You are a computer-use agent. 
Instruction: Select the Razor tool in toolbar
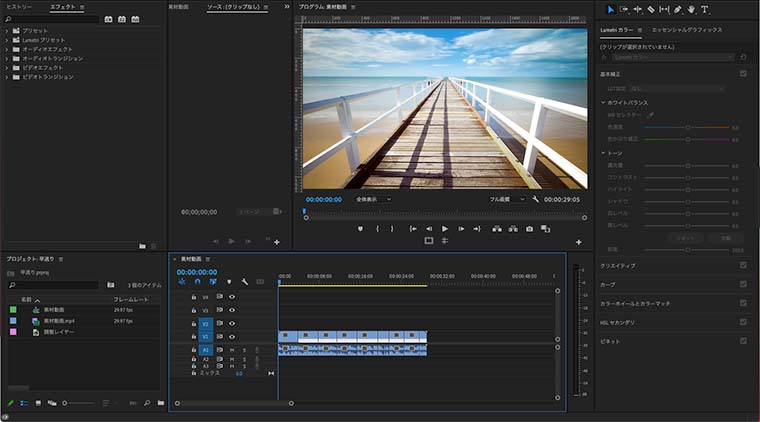pyautogui.click(x=651, y=9)
